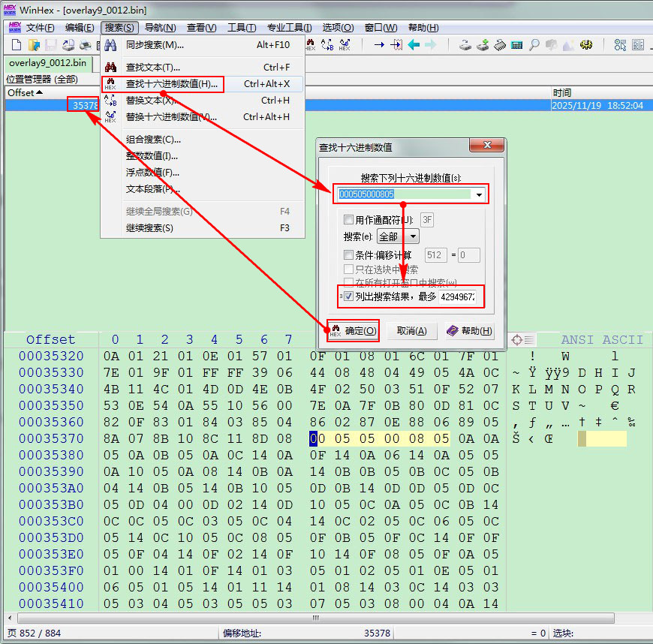Click the Back cyan left arrow

414,44
